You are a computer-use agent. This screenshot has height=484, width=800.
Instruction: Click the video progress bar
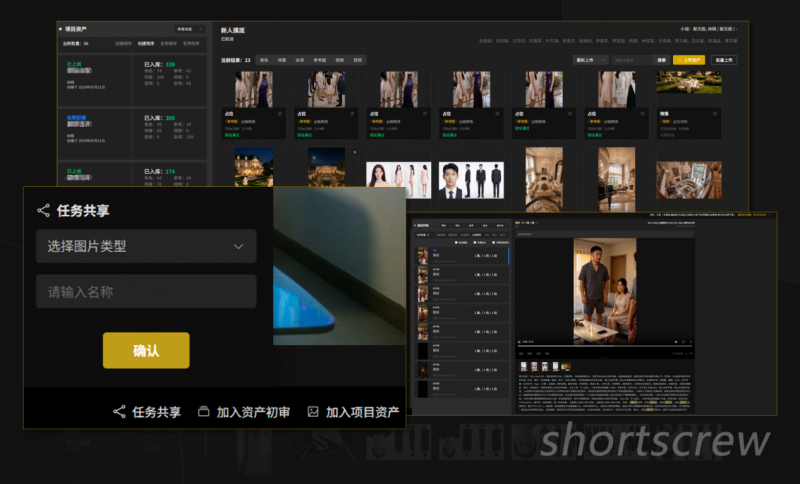click(605, 346)
